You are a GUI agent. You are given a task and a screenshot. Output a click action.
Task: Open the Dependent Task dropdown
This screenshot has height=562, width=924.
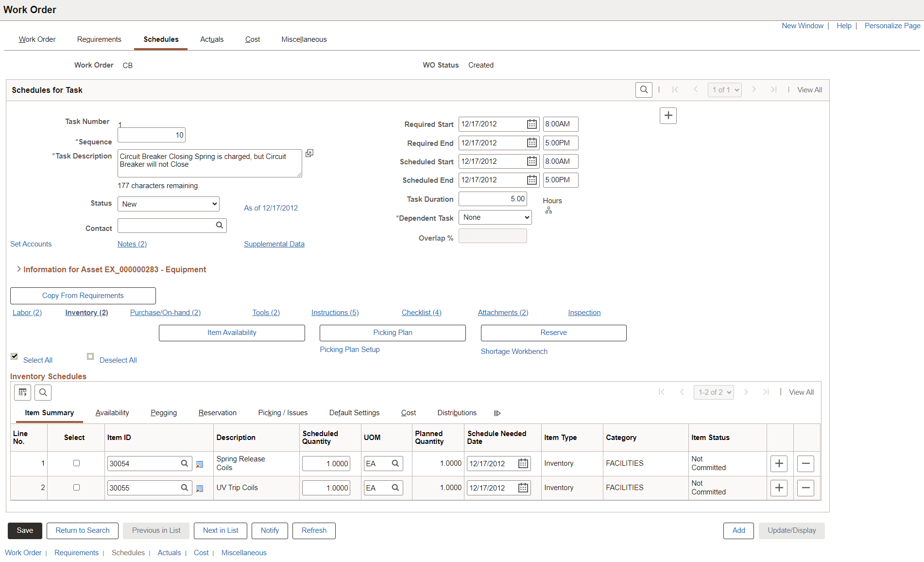click(x=495, y=217)
